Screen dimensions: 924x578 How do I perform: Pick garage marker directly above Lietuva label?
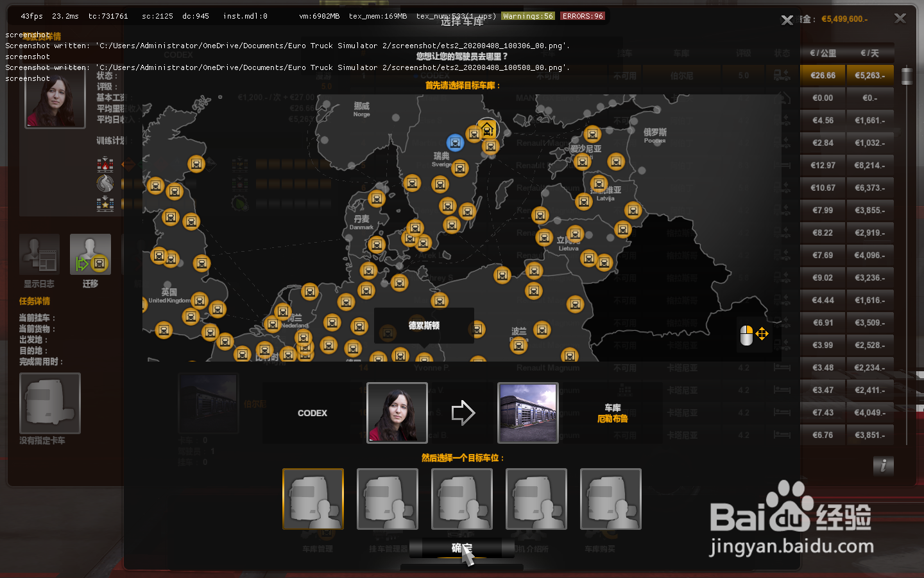[x=574, y=234]
